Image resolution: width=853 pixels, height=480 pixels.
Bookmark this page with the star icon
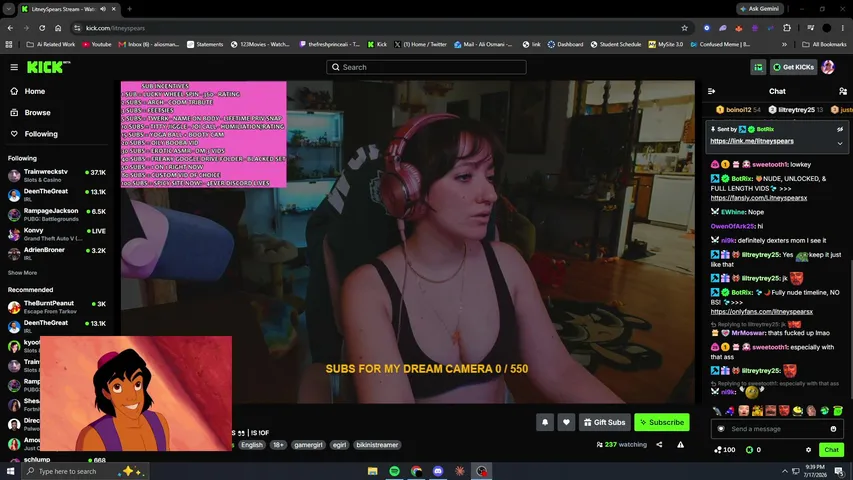click(684, 28)
